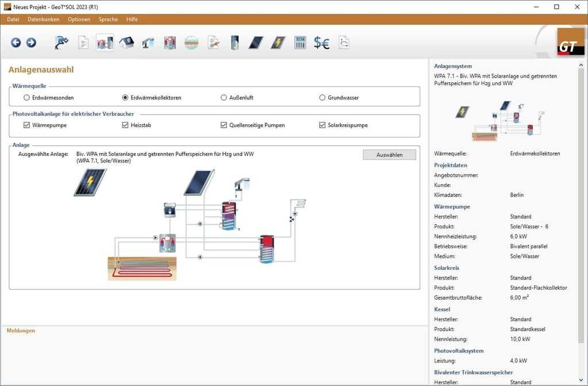This screenshot has width=588, height=386.
Task: Open the solar collector panel toolbar icon
Action: 256,43
